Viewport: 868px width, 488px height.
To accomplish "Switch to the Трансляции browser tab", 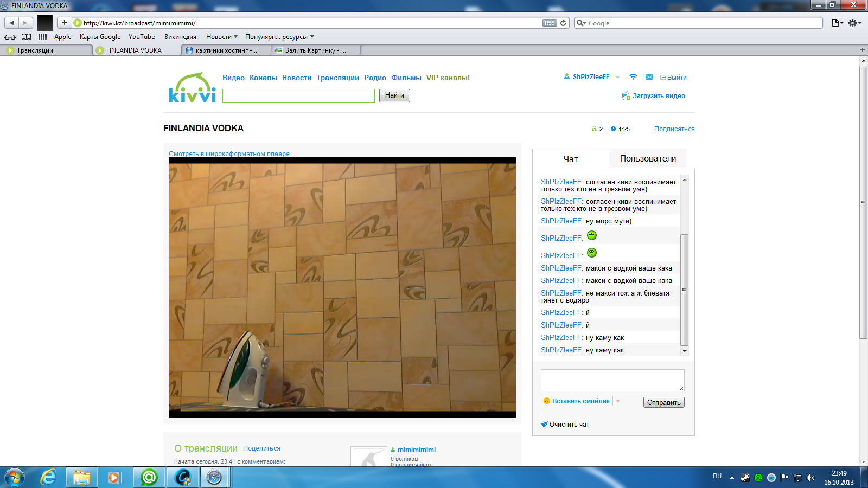I will tap(46, 50).
